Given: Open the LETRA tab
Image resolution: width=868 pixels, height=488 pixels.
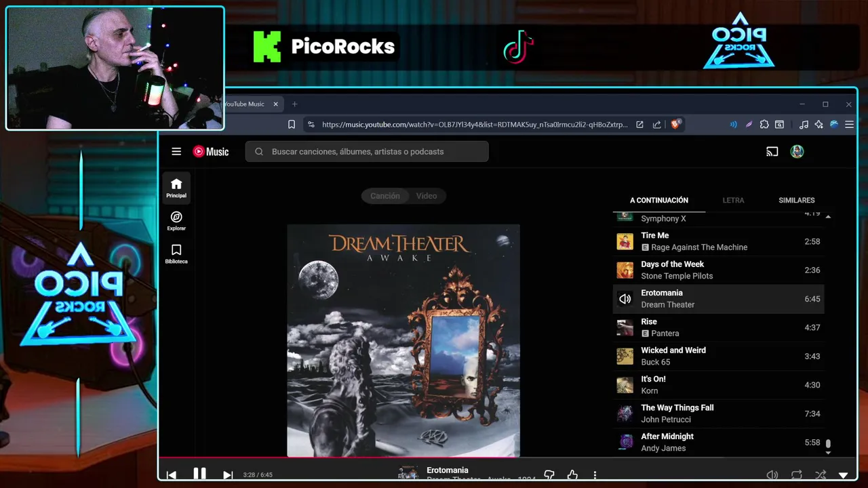Looking at the screenshot, I should 733,201.
